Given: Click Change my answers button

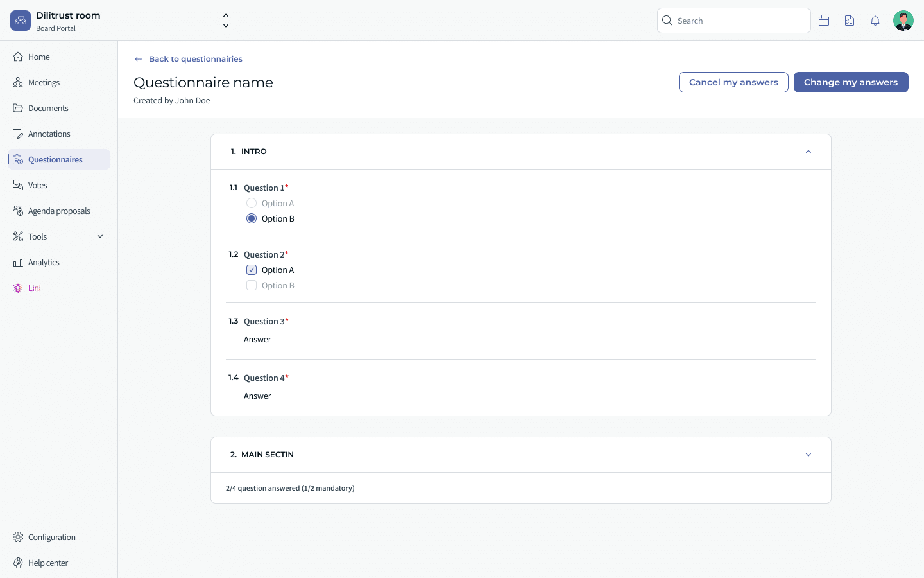Looking at the screenshot, I should (851, 82).
